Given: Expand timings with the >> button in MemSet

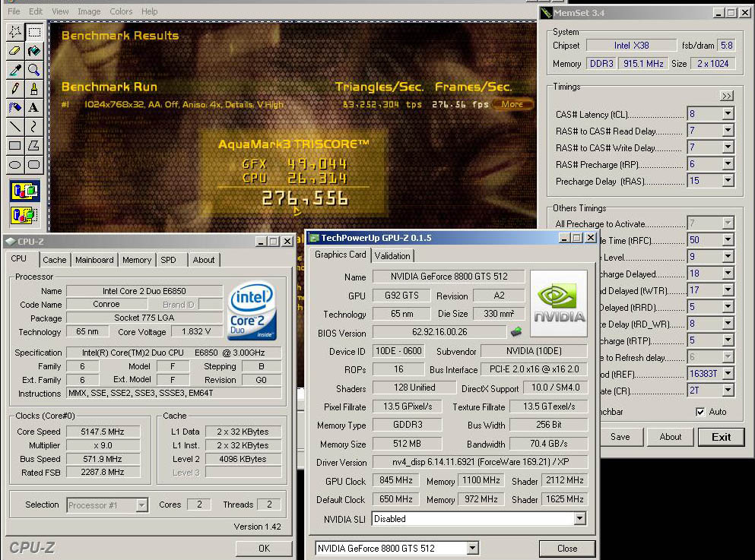Looking at the screenshot, I should 727,96.
